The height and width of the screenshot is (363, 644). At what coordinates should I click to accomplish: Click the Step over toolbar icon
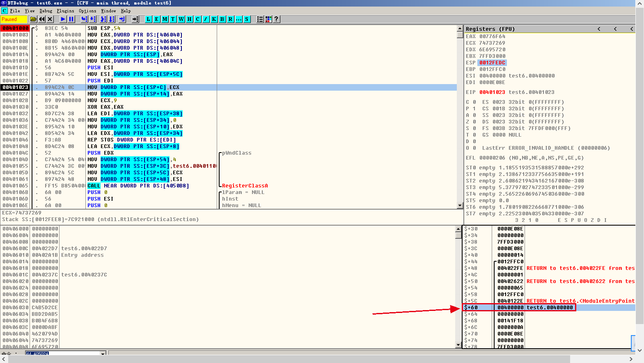pyautogui.click(x=93, y=19)
